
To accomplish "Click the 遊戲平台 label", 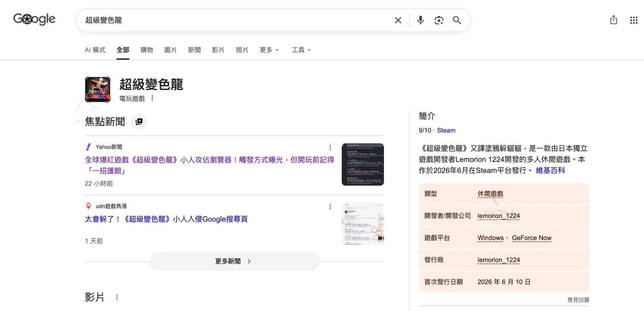I will click(437, 238).
